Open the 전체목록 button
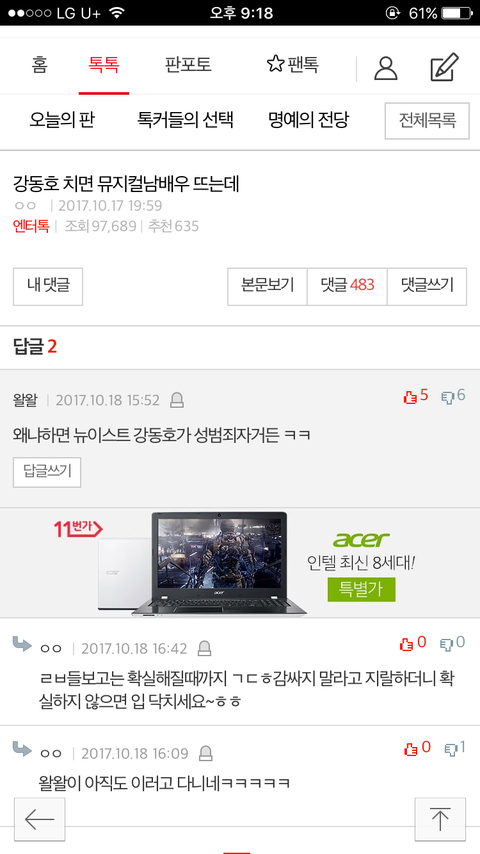Screen dimensions: 480x854 click(427, 121)
